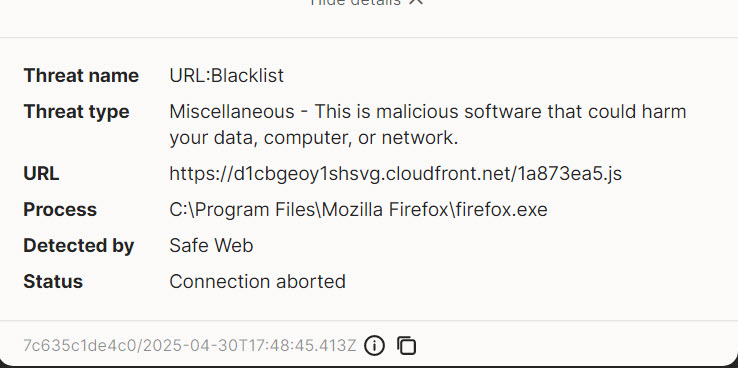Click the blocked cloudfront.net URL value
The image size is (738, 368).
(x=395, y=174)
